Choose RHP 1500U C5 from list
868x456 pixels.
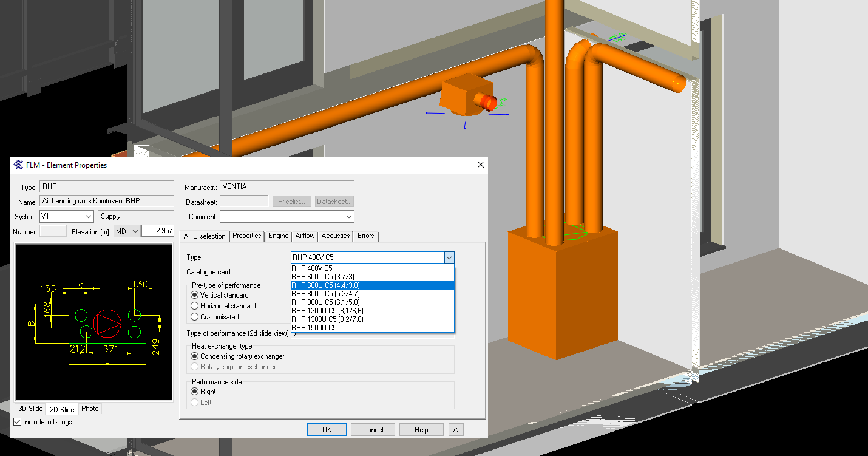click(x=314, y=328)
